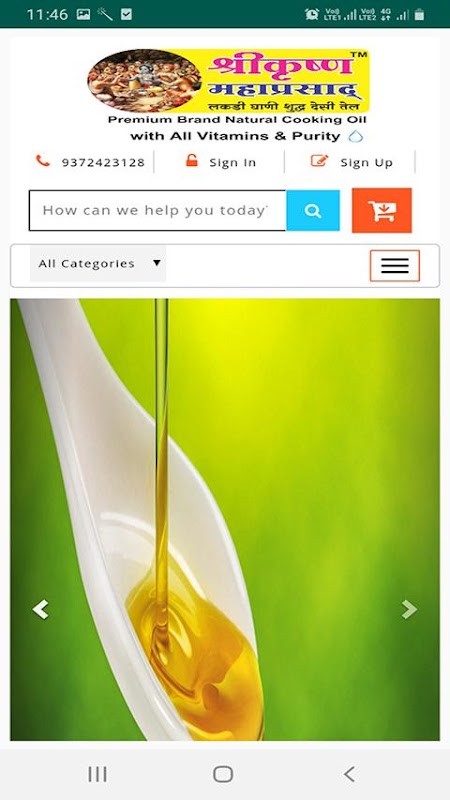This screenshot has height=800, width=450.
Task: Click the Sign In link
Action: click(233, 163)
